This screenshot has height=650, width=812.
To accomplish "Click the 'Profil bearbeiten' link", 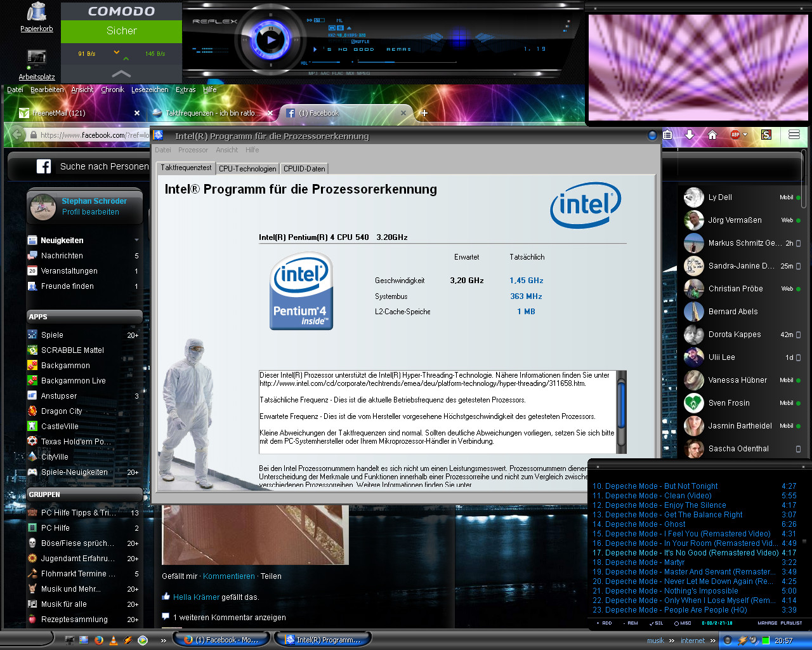I will click(x=91, y=212).
